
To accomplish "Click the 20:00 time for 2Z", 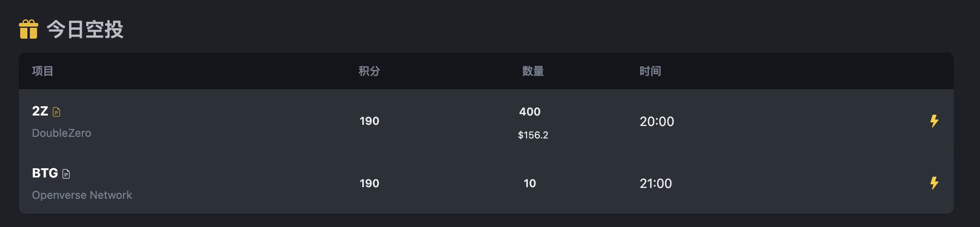I will click(657, 121).
